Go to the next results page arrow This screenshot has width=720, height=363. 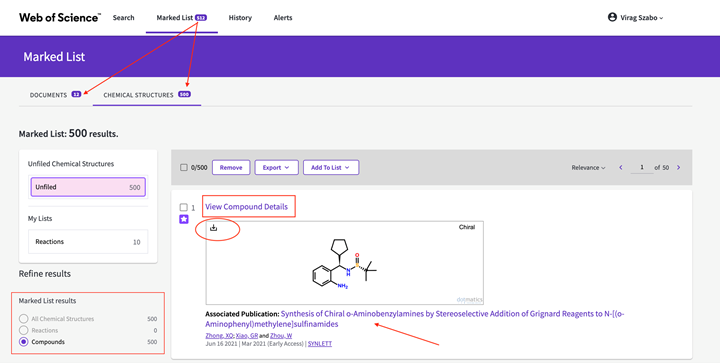point(678,168)
